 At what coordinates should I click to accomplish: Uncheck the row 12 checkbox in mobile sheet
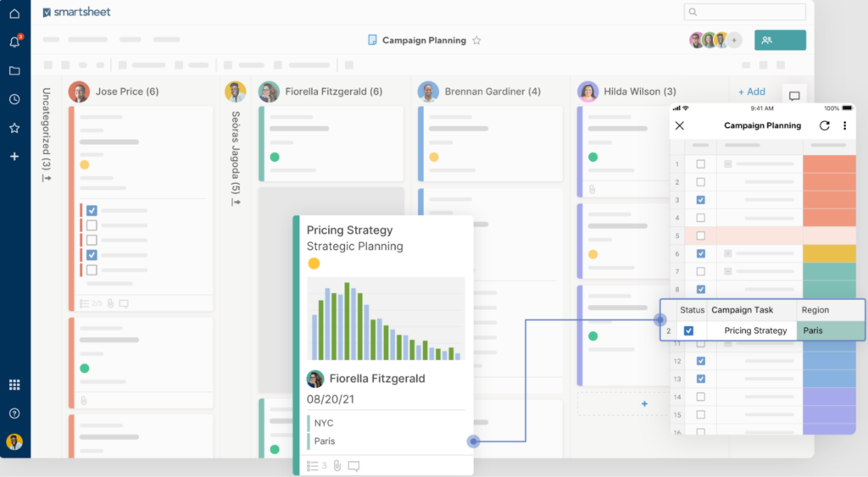701,361
